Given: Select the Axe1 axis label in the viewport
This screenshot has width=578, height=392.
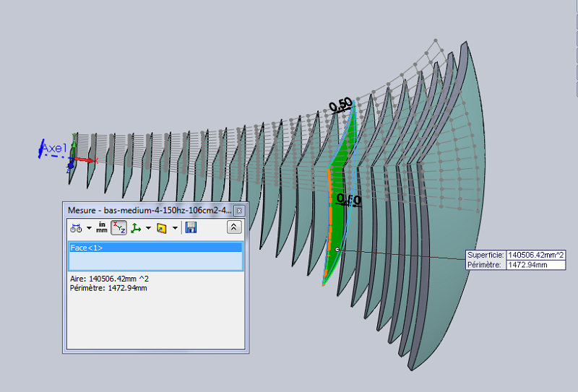Looking at the screenshot, I should tap(54, 148).
